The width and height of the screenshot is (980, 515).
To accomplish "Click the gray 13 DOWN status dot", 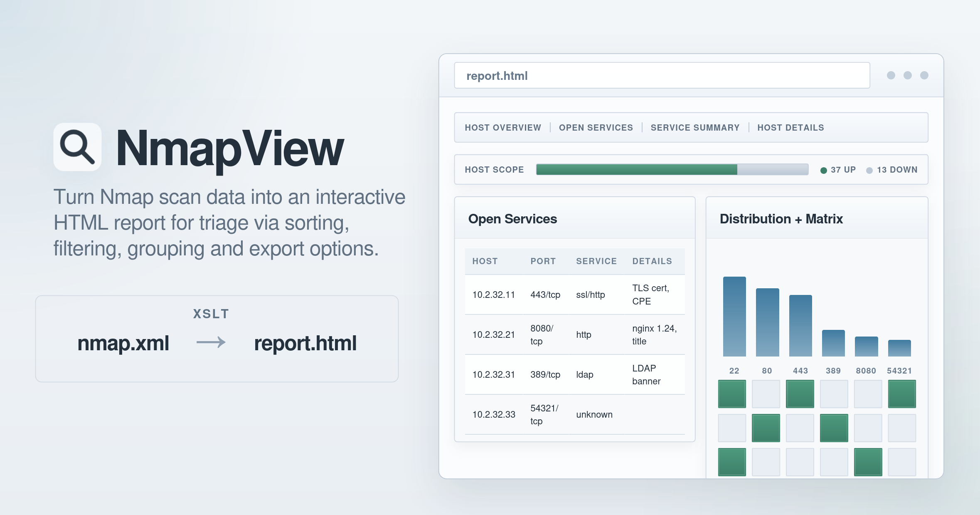I will (869, 170).
